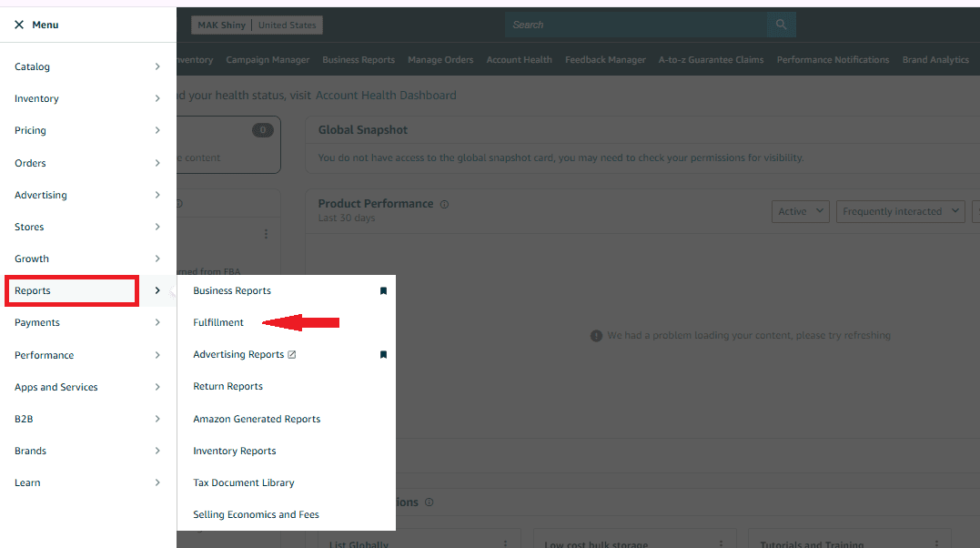Open the three-dot menu on the FBA card

click(x=266, y=234)
